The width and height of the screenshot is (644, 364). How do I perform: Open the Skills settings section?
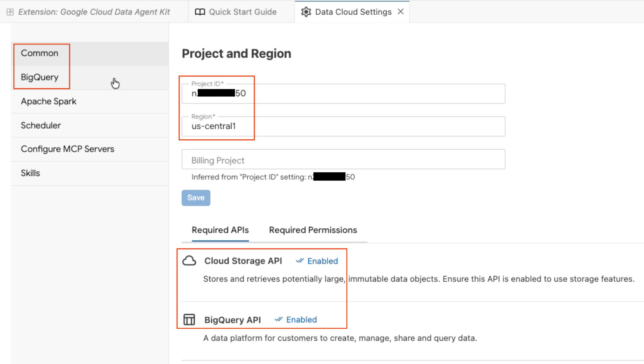(x=90, y=173)
